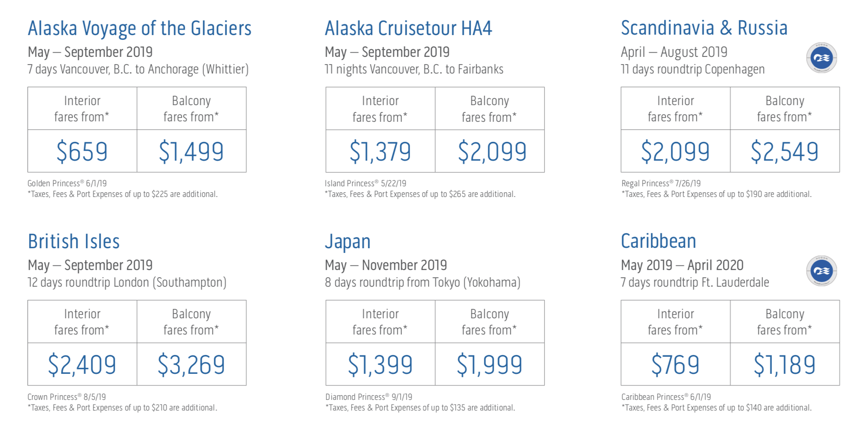Viewport: 868px width, 434px height.
Task: Select the Japan cruise heading
Action: [x=347, y=242]
